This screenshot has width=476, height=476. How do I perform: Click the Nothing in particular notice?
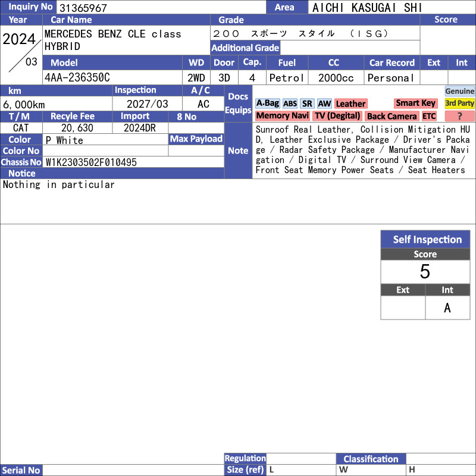[x=58, y=184]
